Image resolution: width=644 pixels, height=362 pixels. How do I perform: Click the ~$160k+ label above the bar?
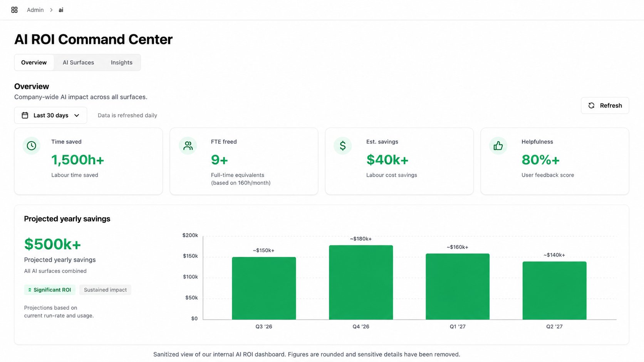pos(458,247)
